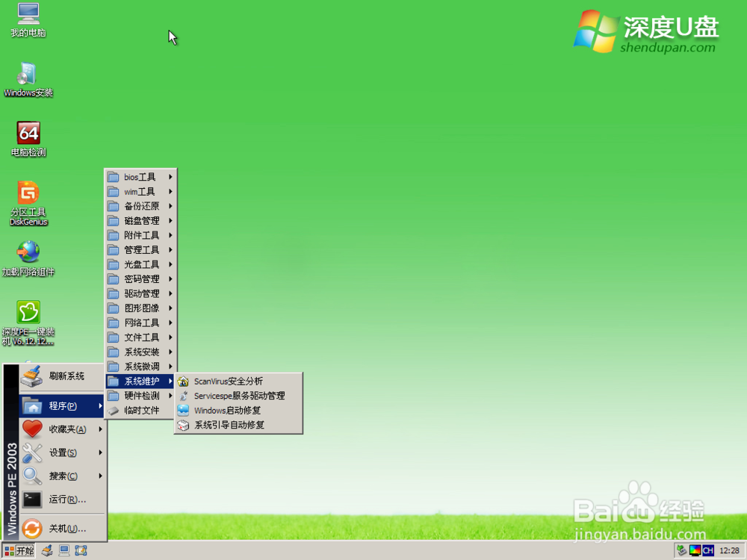The width and height of the screenshot is (747, 560).
Task: Expand the bios工具 submenu arrow
Action: pos(170,177)
